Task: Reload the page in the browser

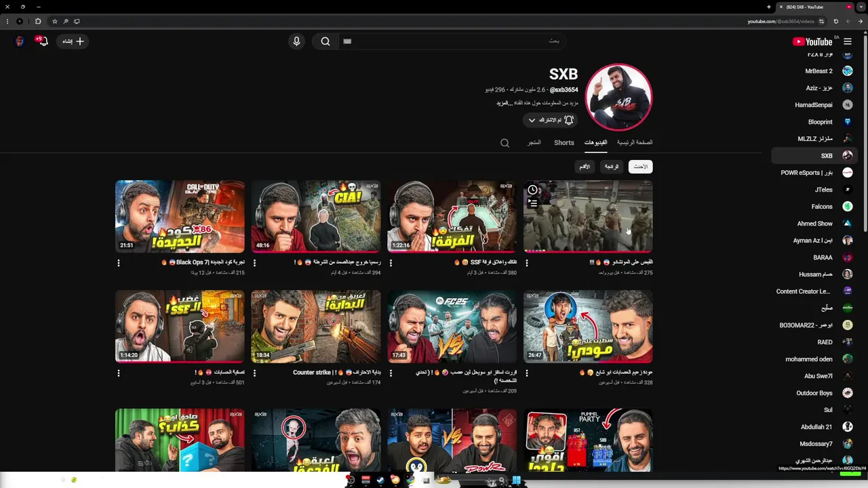Action: pyautogui.click(x=835, y=21)
